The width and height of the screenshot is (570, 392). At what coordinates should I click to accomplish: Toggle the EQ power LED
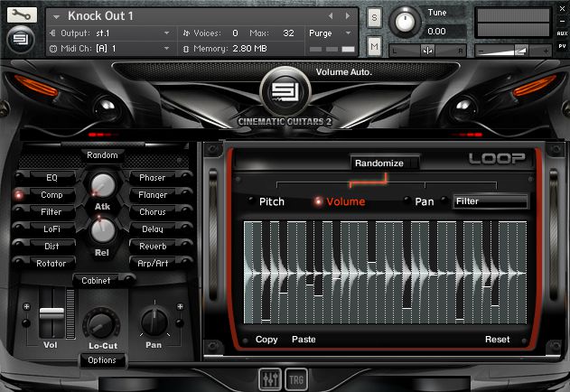(x=19, y=177)
